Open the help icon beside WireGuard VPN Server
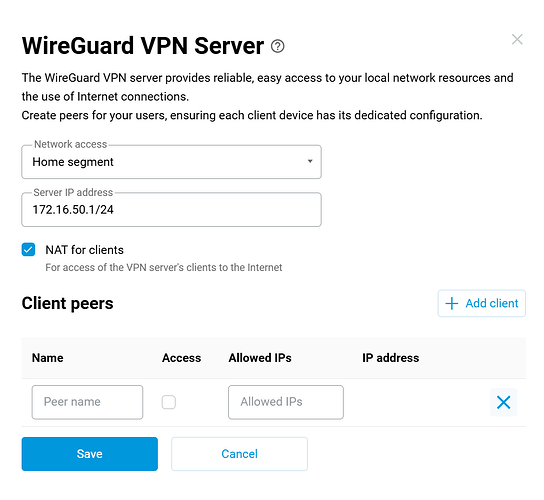Viewport: 544px width, 500px height. pyautogui.click(x=278, y=46)
